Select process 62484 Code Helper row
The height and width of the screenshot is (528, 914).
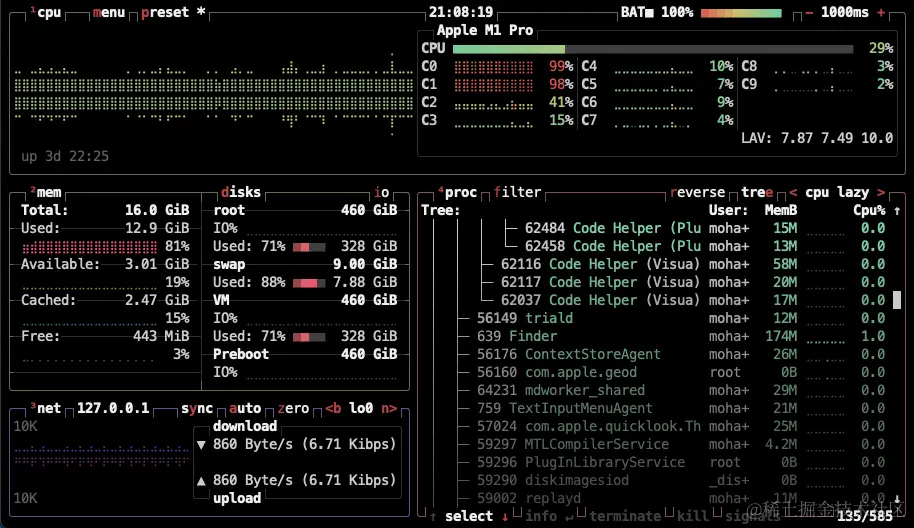(x=657, y=228)
